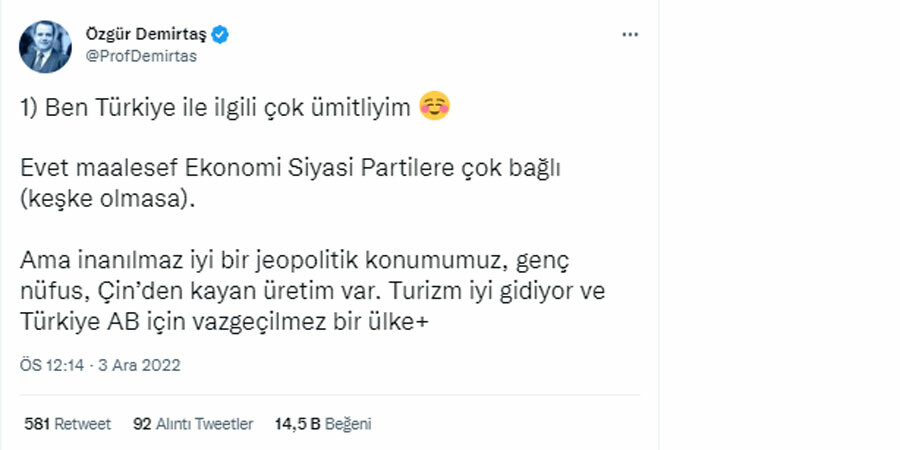Click the smiling face emoji in tweet
Viewport: 900px width, 450px height.
point(434,107)
